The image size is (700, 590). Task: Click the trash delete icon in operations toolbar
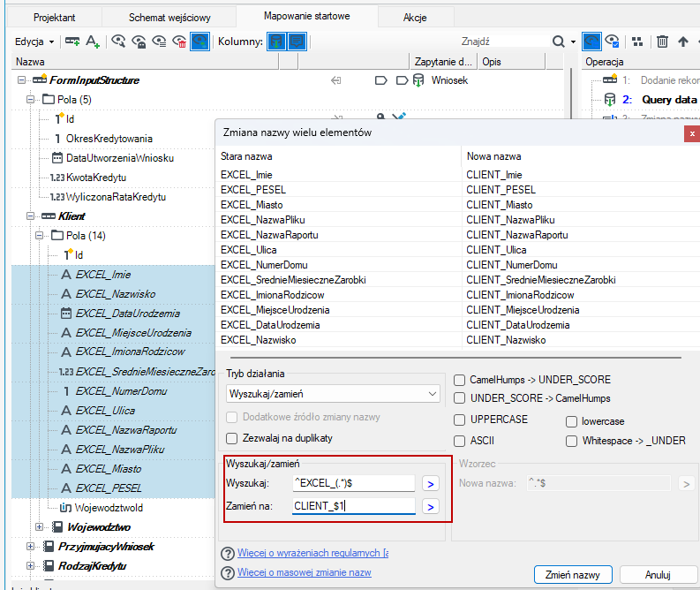tap(663, 42)
